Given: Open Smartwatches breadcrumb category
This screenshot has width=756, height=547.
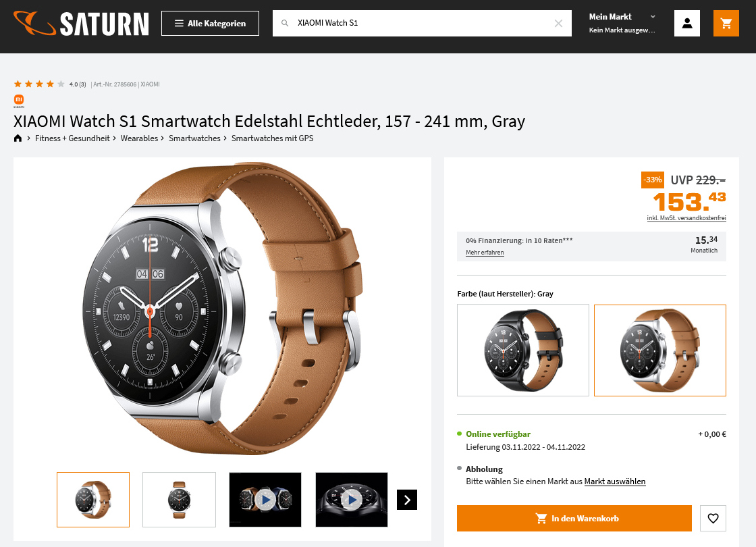Looking at the screenshot, I should click(x=194, y=138).
